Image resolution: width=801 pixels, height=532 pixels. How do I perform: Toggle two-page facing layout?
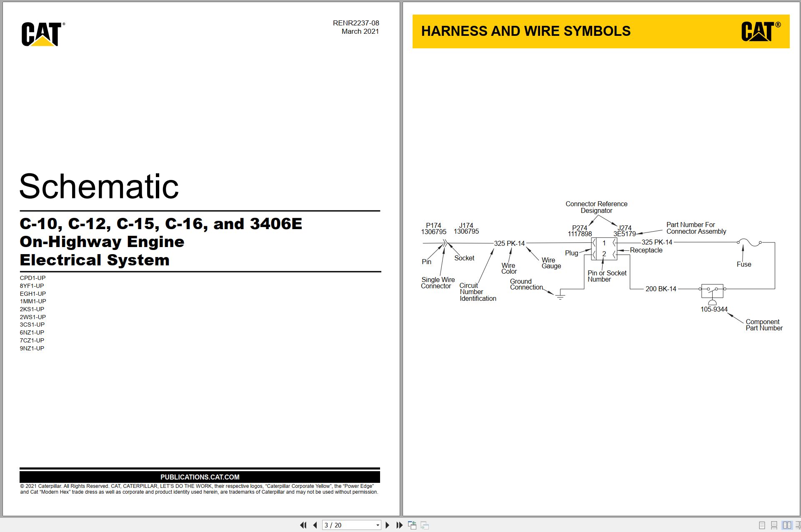[787, 525]
